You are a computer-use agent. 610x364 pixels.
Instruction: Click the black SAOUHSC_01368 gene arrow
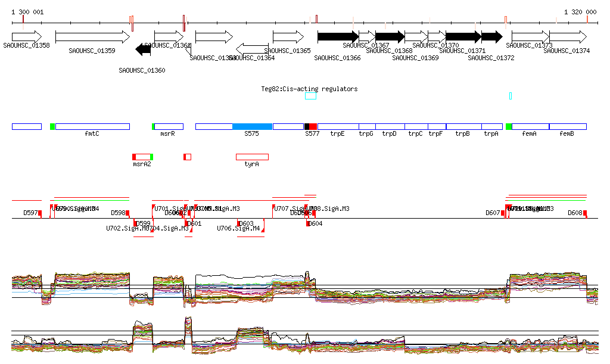tap(390, 37)
